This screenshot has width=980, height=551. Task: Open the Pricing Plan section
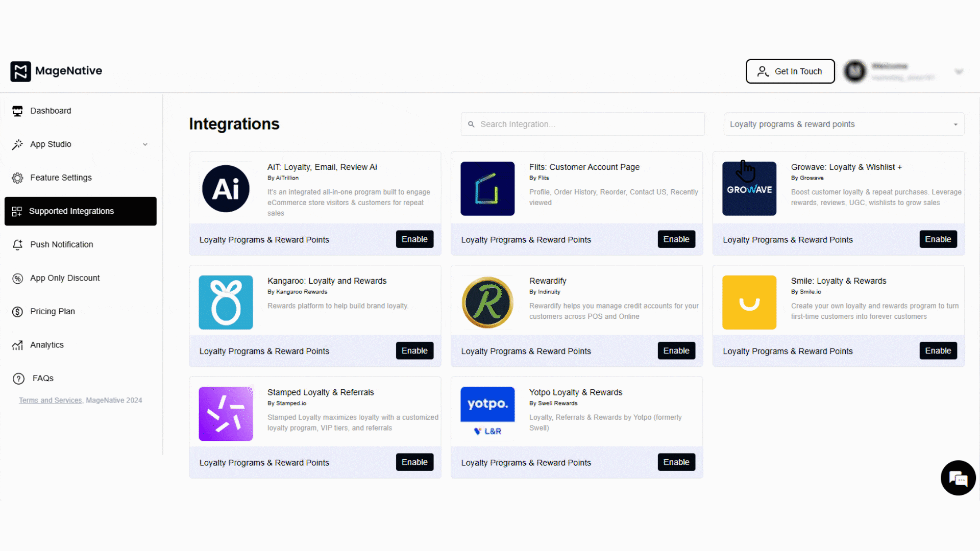click(x=52, y=311)
